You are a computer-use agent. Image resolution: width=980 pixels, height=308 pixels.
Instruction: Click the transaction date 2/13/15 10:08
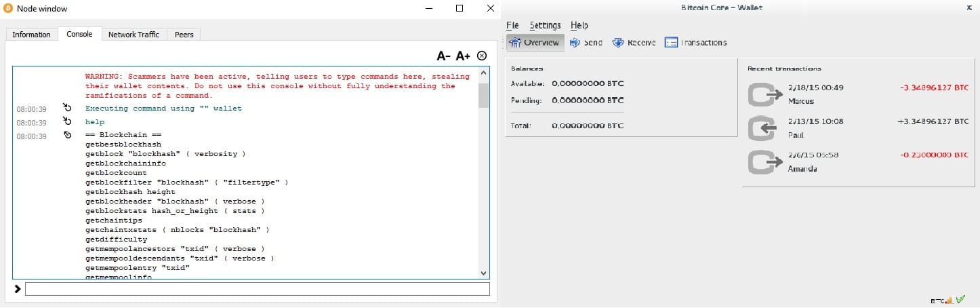point(815,121)
